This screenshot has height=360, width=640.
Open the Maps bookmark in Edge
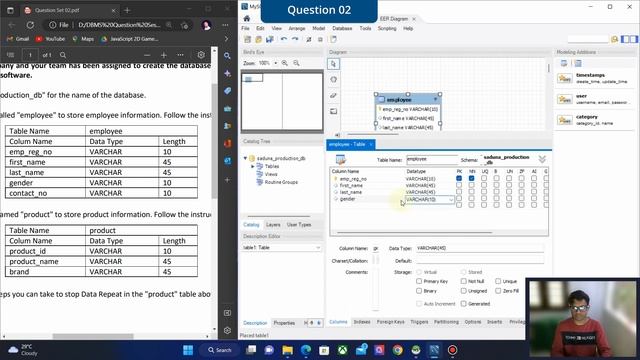83,39
